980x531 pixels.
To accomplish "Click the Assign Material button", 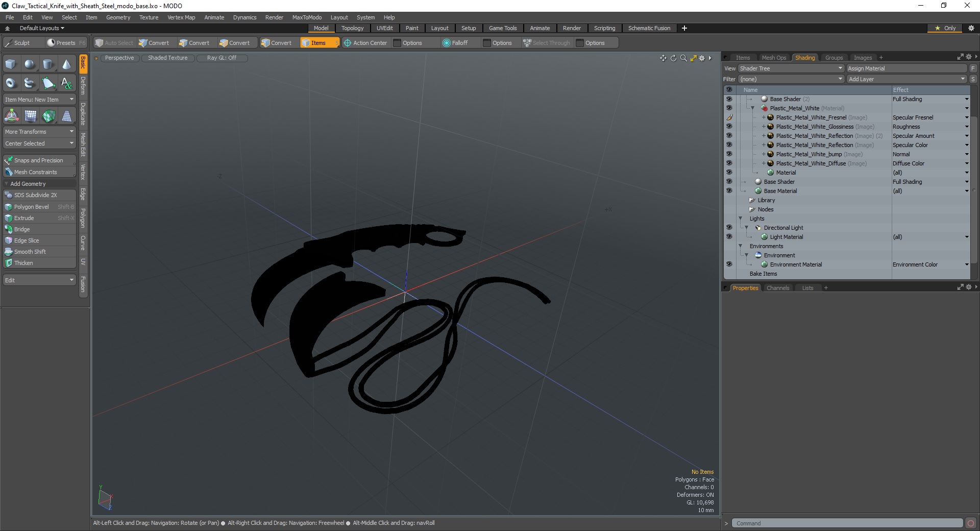I will [x=906, y=68].
